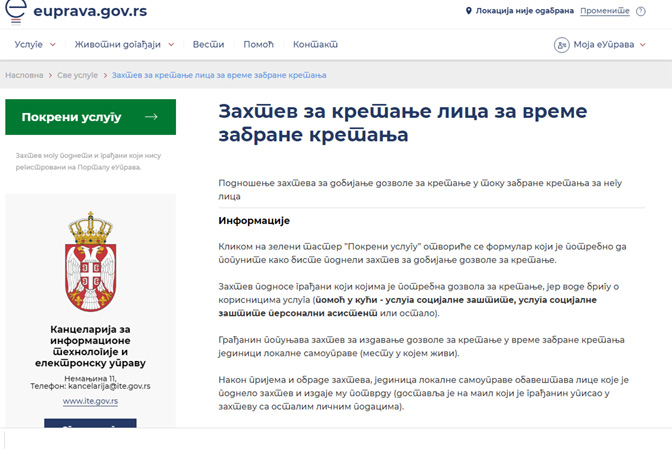Select Контакт in the navigation bar
This screenshot has height=449, width=672.
pos(315,45)
